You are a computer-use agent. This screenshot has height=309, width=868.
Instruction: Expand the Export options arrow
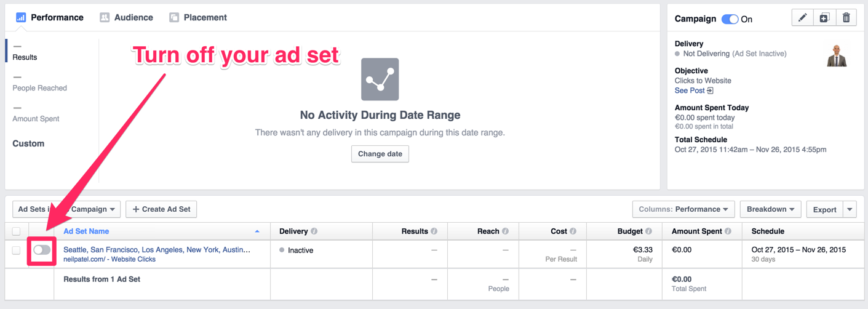pyautogui.click(x=850, y=209)
